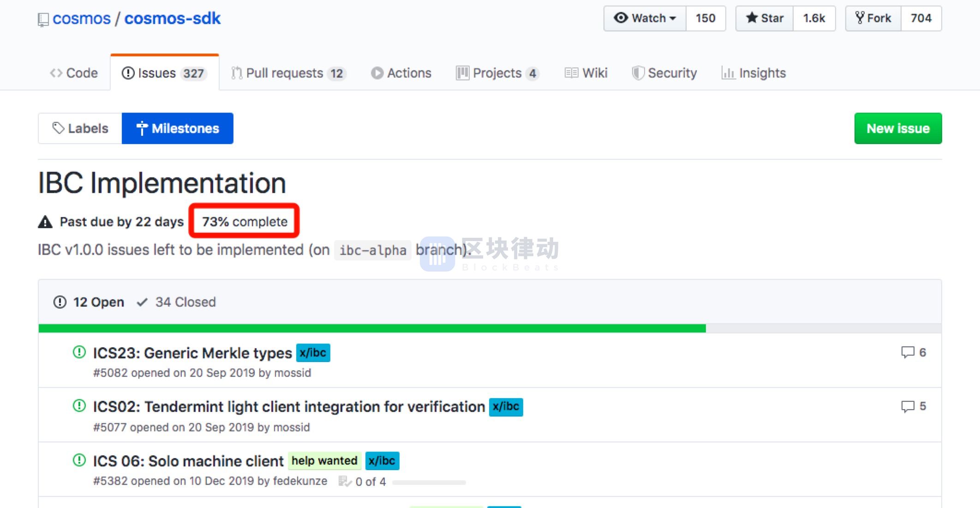Screen dimensions: 980x508
Task: Go to the Actions tab
Action: pyautogui.click(x=401, y=73)
